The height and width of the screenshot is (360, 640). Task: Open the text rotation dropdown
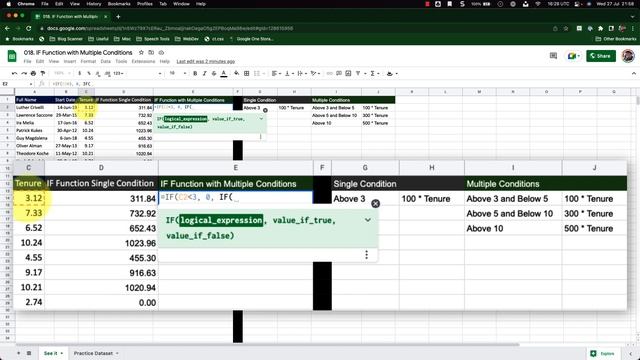315,73
